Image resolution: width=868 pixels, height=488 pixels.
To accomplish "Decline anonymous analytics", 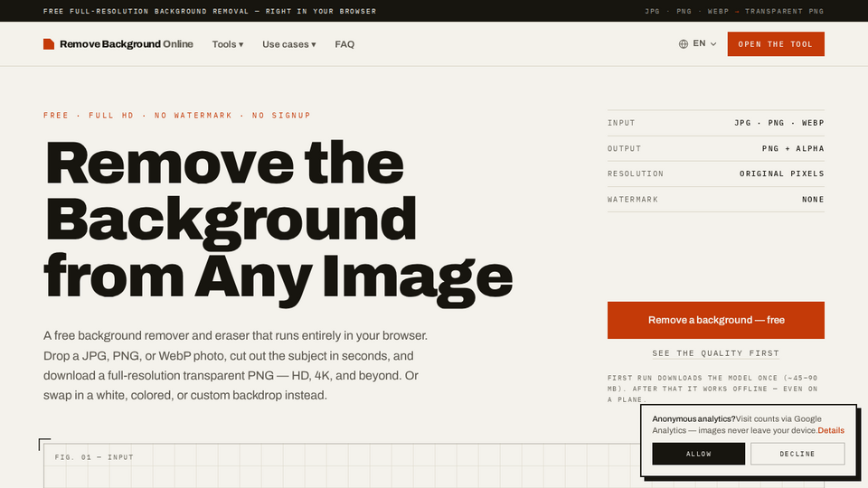I will [x=797, y=454].
